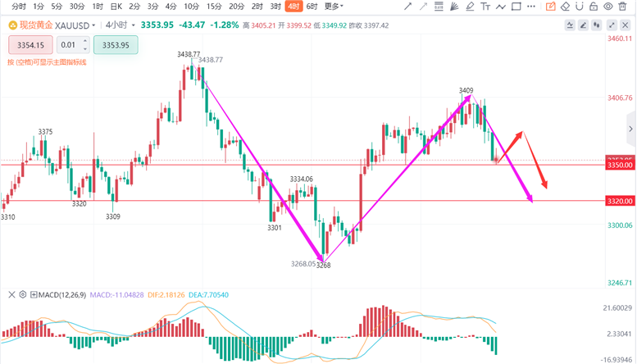Expand chart to fullscreen
The image size is (637, 364).
(612, 25)
